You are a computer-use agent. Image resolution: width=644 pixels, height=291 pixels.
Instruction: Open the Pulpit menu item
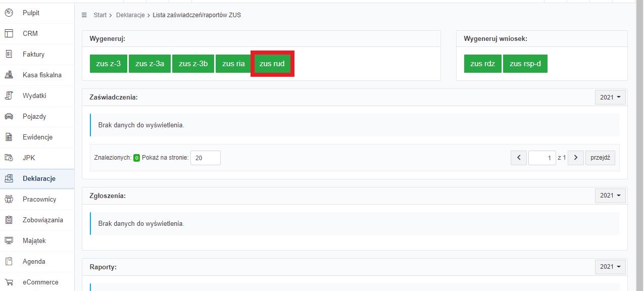(x=37, y=13)
